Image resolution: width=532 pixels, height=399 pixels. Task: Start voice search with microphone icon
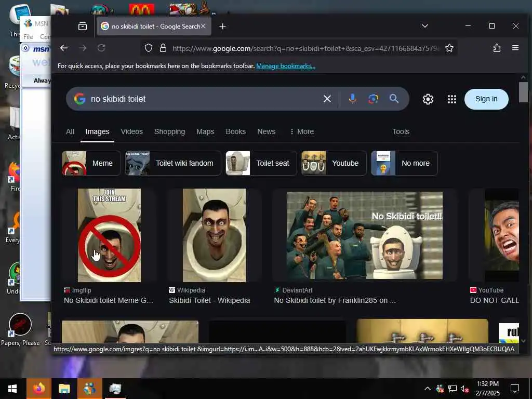click(x=353, y=99)
